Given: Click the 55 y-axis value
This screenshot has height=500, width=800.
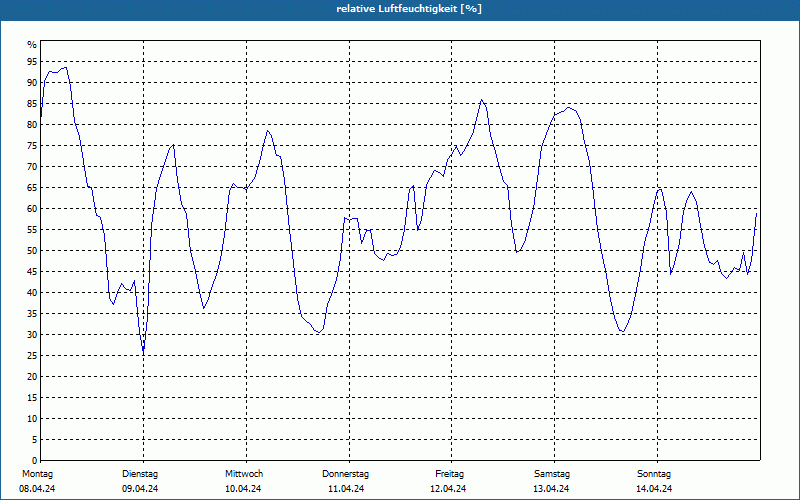Looking at the screenshot, I should coord(32,230).
